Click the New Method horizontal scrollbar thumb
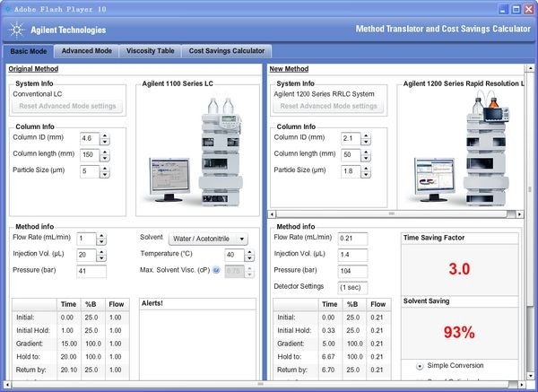Screen dimensions: 538x392 tap(391, 214)
